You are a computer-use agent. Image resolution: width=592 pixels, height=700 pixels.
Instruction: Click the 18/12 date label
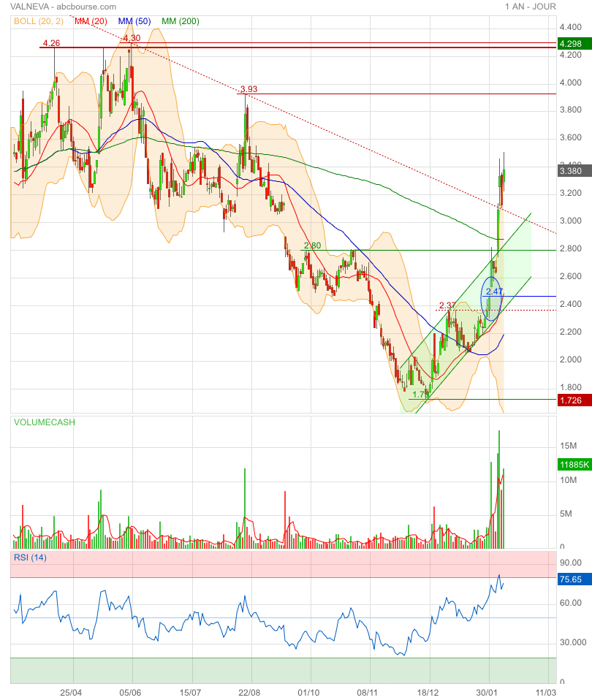pos(428,693)
